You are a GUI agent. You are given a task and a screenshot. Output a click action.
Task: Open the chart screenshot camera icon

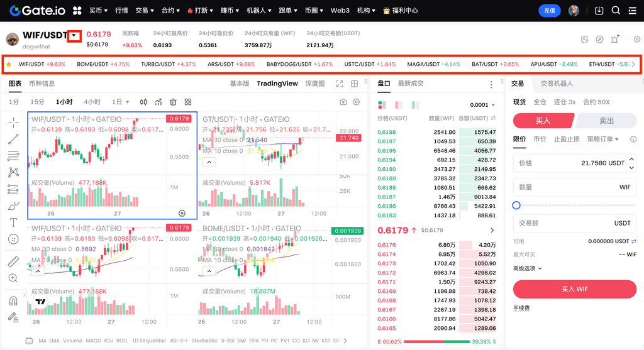pos(343,102)
